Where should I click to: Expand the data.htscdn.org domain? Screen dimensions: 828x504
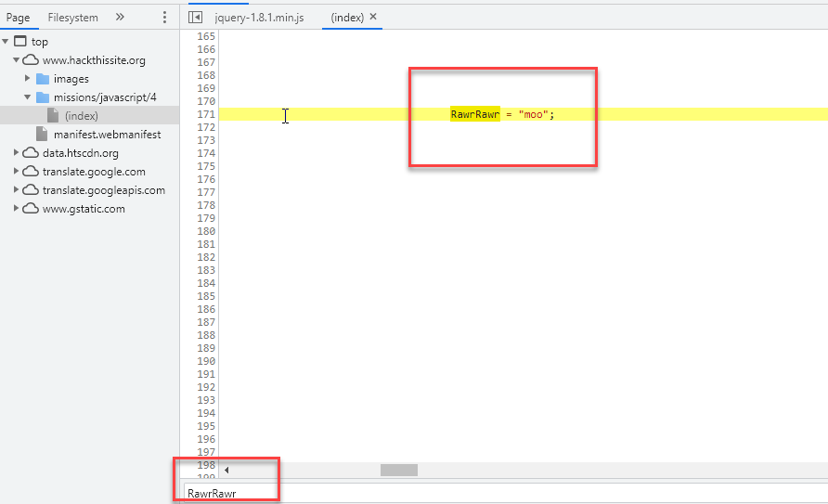coord(17,152)
